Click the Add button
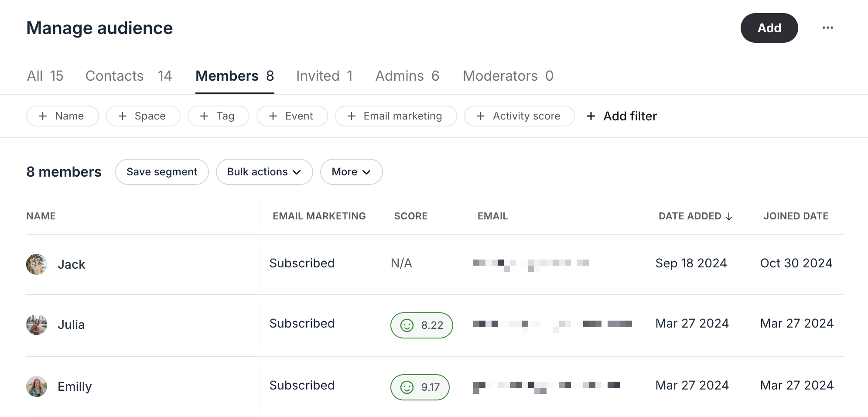The image size is (868, 417). [x=769, y=27]
